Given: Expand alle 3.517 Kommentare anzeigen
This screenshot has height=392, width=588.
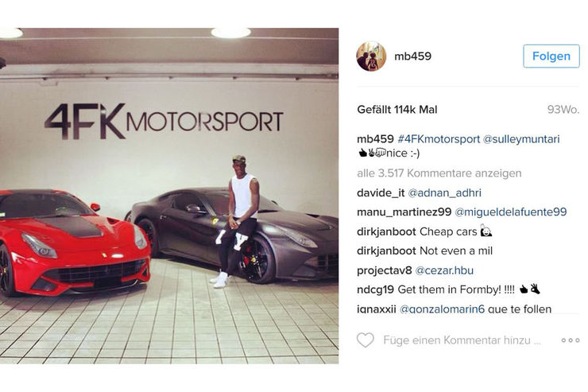Looking at the screenshot, I should pos(439,173).
